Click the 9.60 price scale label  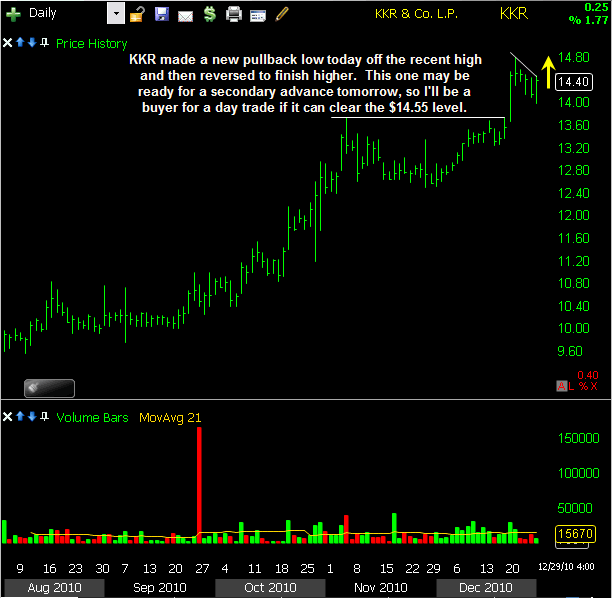569,351
